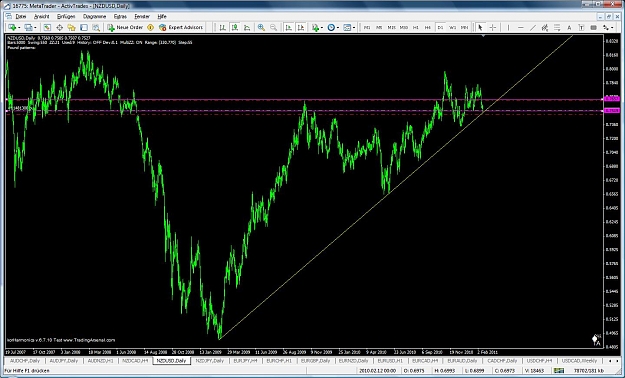Open the periodicity clock icon
This screenshot has height=378, width=625.
point(331,28)
